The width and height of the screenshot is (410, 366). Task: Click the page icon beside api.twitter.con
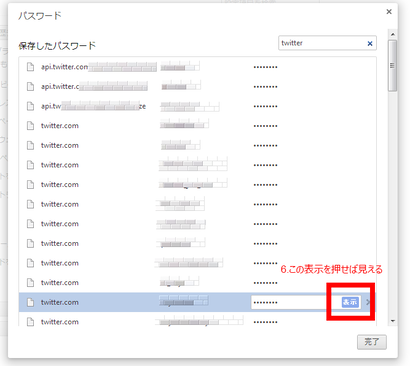tap(30, 67)
